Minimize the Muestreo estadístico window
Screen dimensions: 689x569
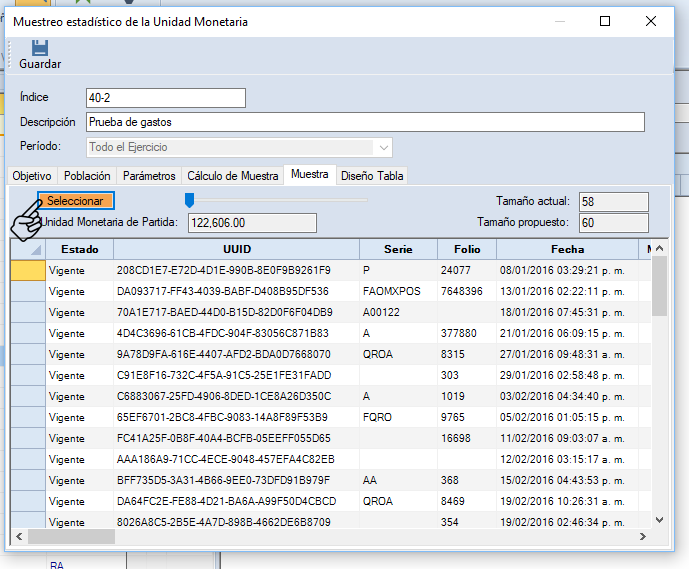[559, 21]
